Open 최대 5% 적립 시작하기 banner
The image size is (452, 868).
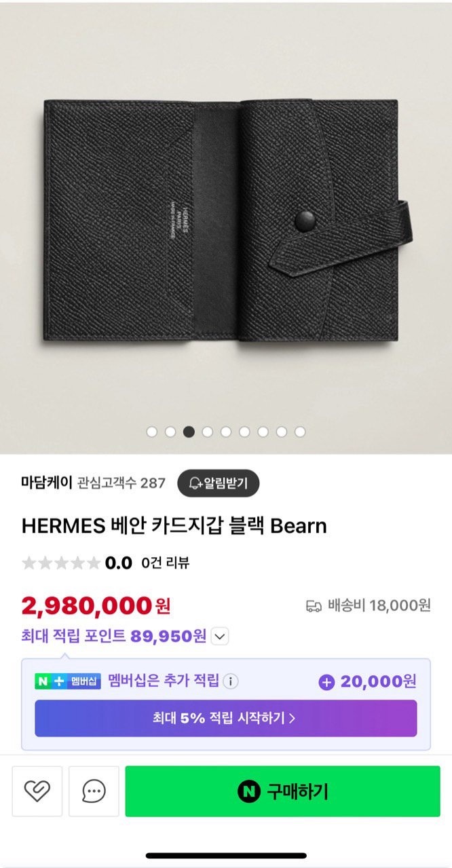coord(226,718)
